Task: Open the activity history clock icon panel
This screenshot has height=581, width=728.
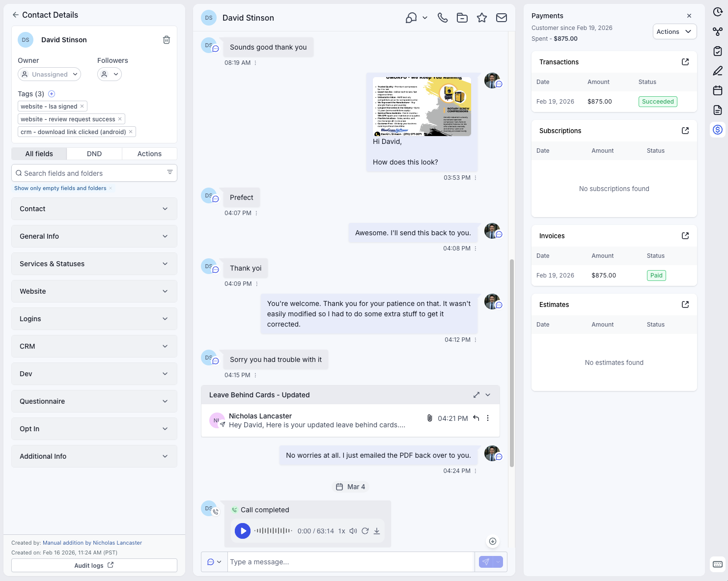Action: click(718, 12)
